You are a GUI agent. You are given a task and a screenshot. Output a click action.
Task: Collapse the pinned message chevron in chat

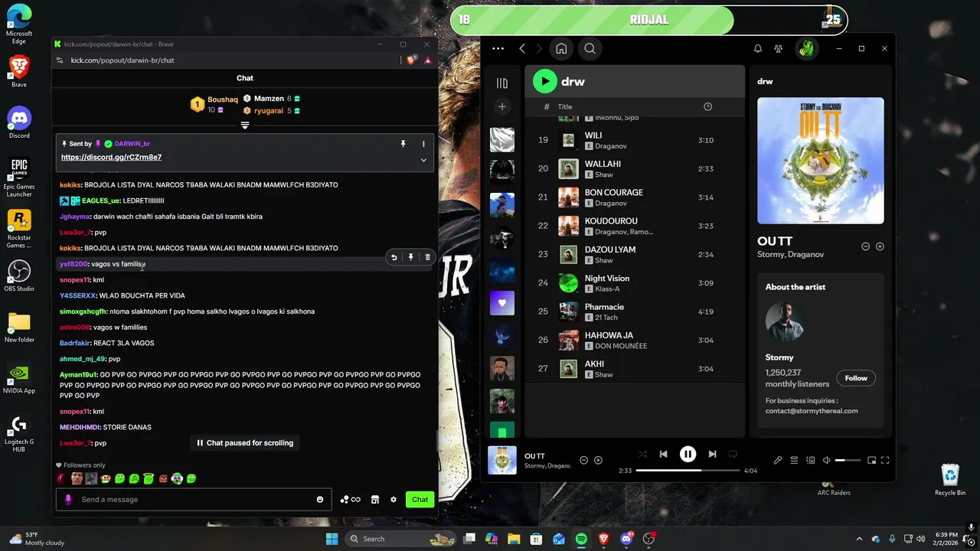coord(423,160)
